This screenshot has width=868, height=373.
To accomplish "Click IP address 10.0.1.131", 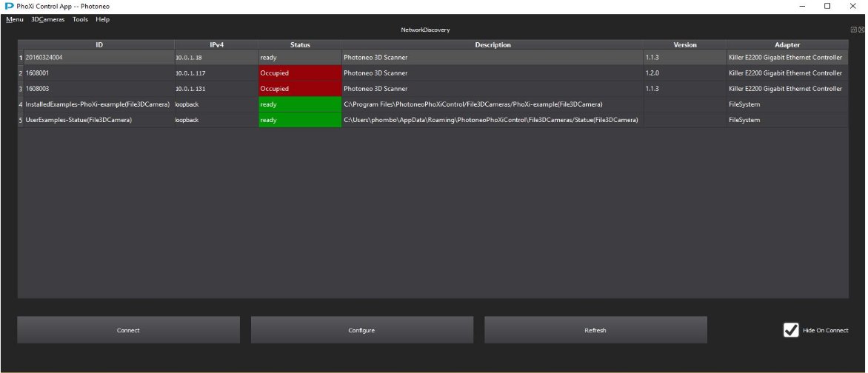I will coord(216,89).
